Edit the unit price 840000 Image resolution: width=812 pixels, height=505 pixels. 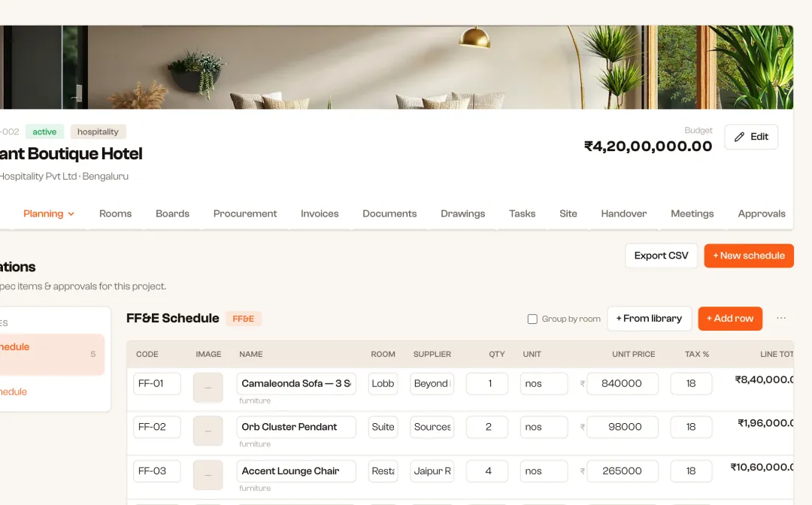[623, 383]
